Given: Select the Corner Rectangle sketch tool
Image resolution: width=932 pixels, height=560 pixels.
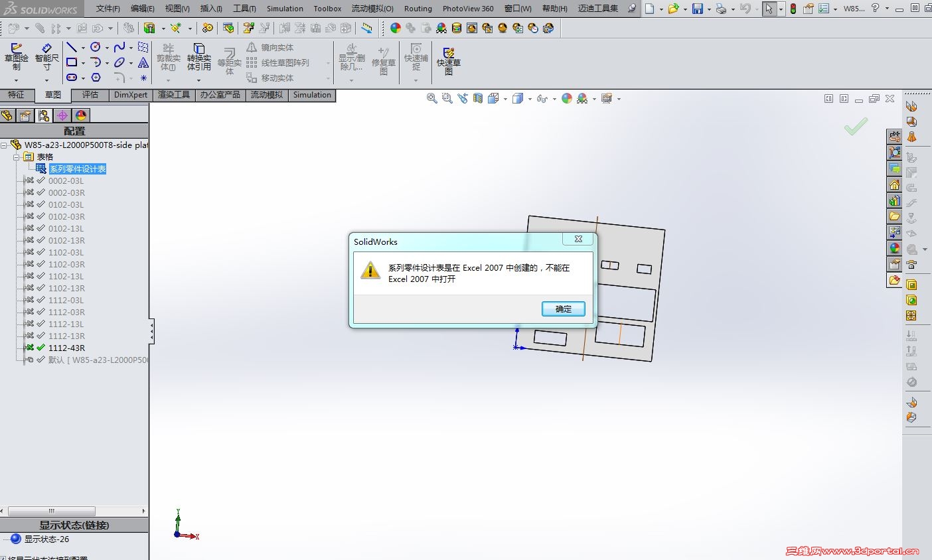Looking at the screenshot, I should point(71,62).
